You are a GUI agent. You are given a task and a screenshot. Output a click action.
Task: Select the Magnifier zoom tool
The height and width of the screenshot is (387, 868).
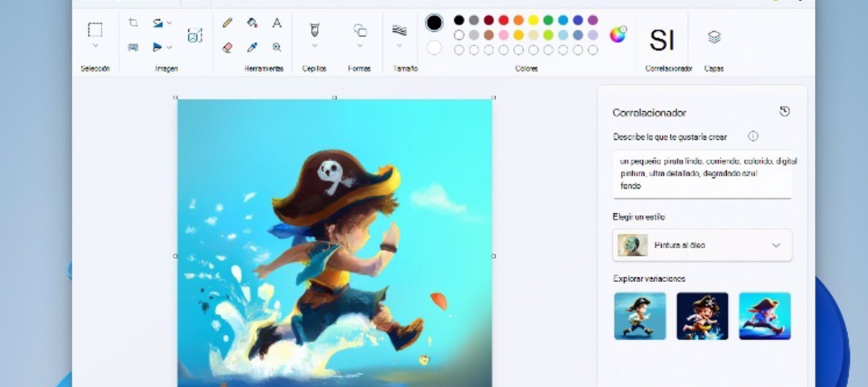[x=276, y=47]
